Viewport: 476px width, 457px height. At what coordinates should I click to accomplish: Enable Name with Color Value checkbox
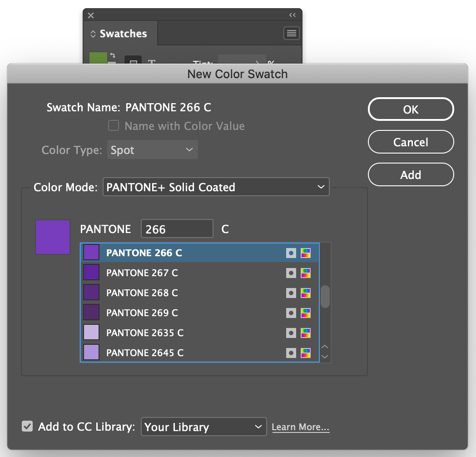pos(114,125)
